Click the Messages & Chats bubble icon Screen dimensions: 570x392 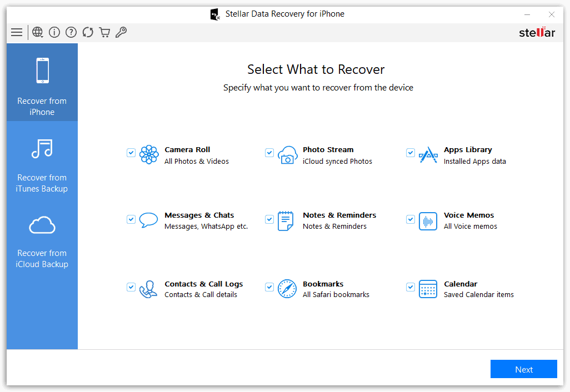pyautogui.click(x=148, y=220)
